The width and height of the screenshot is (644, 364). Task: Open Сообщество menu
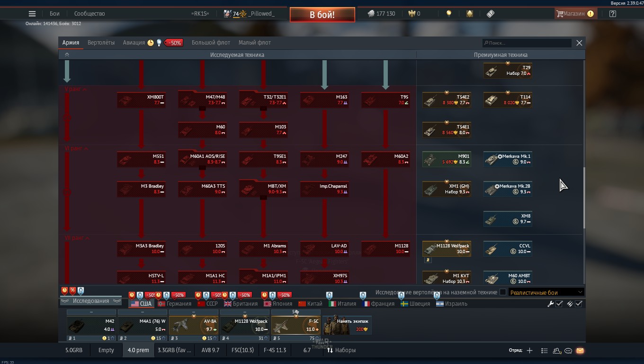[89, 14]
